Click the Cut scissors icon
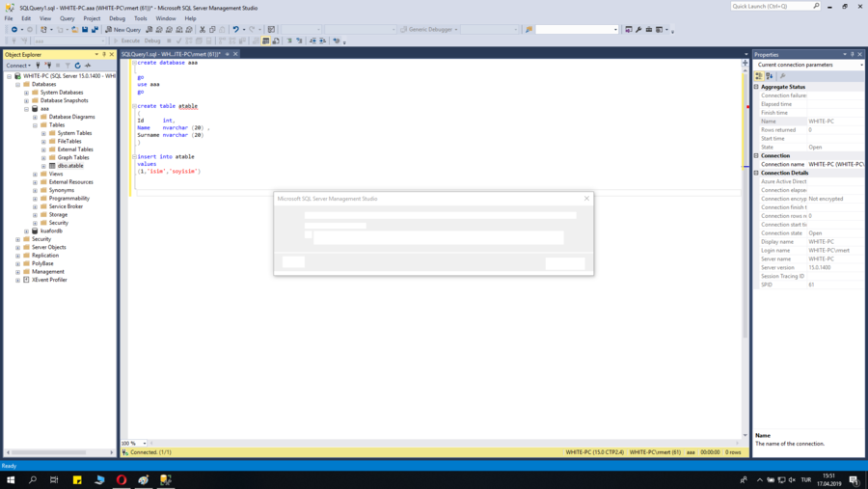The image size is (868, 489). (x=203, y=29)
